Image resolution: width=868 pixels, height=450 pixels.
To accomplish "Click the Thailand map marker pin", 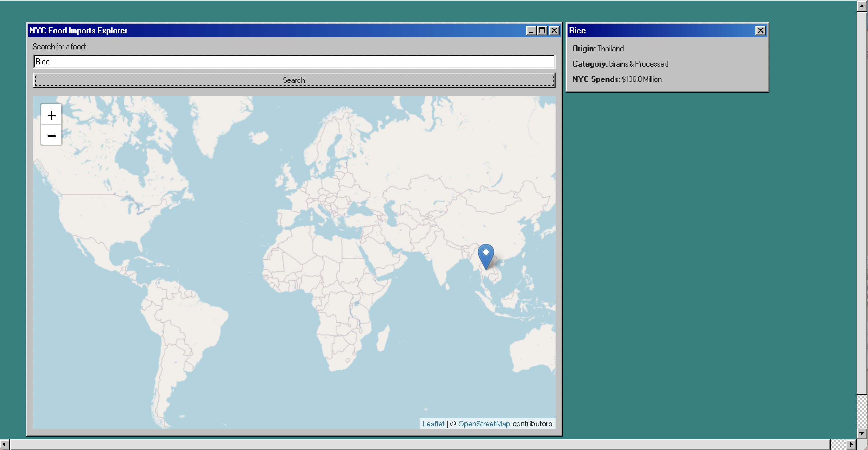I will [x=486, y=256].
